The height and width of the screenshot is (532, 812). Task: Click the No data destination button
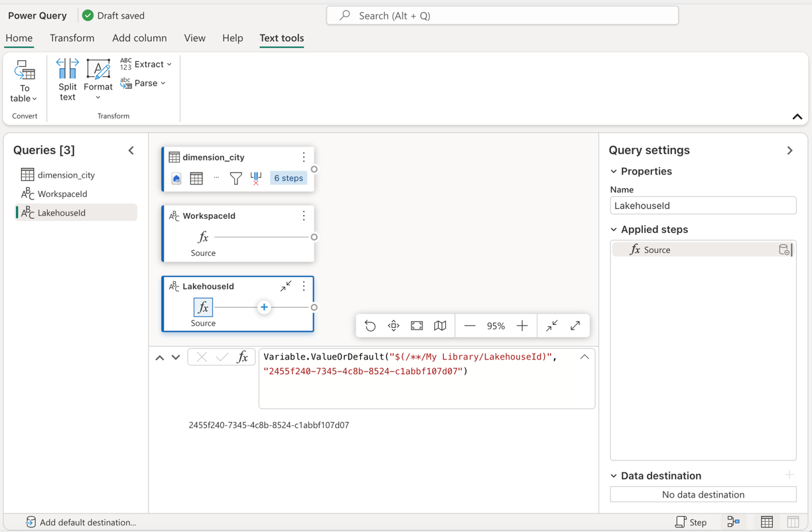click(x=703, y=494)
